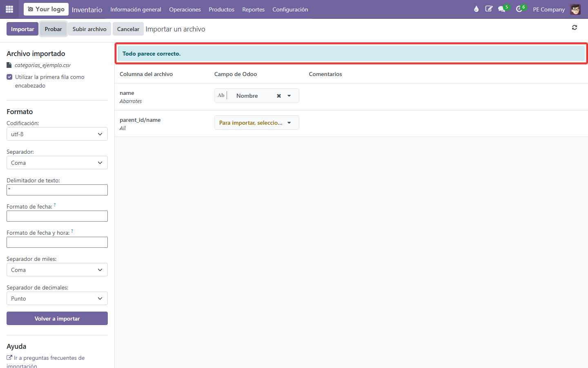This screenshot has width=588, height=368.
Task: Click the Cancelar button
Action: pyautogui.click(x=128, y=29)
